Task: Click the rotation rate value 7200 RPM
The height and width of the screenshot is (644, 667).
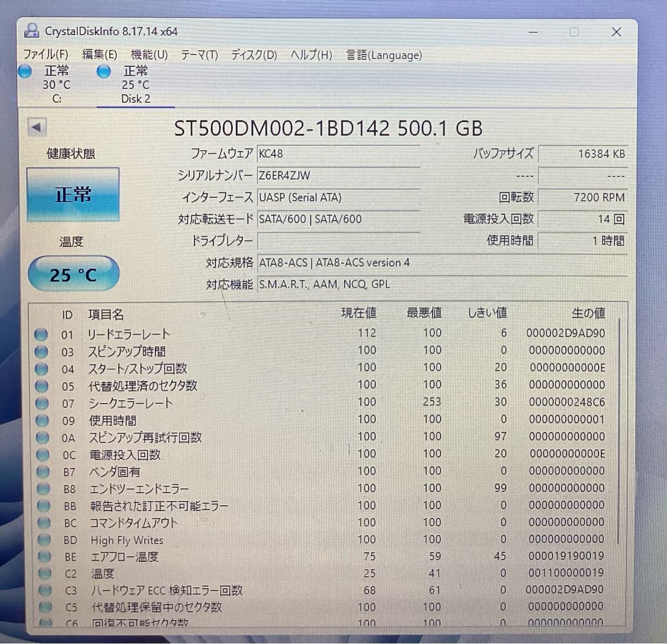Action: 583,197
